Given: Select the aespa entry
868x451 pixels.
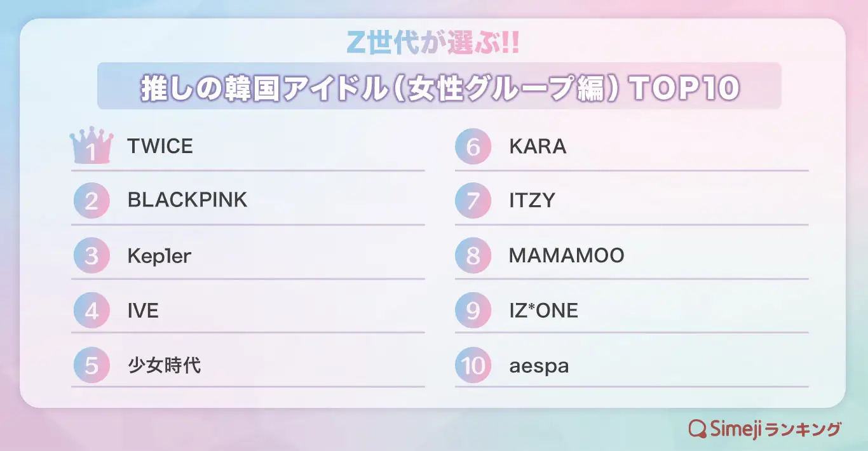Looking at the screenshot, I should click(539, 367).
